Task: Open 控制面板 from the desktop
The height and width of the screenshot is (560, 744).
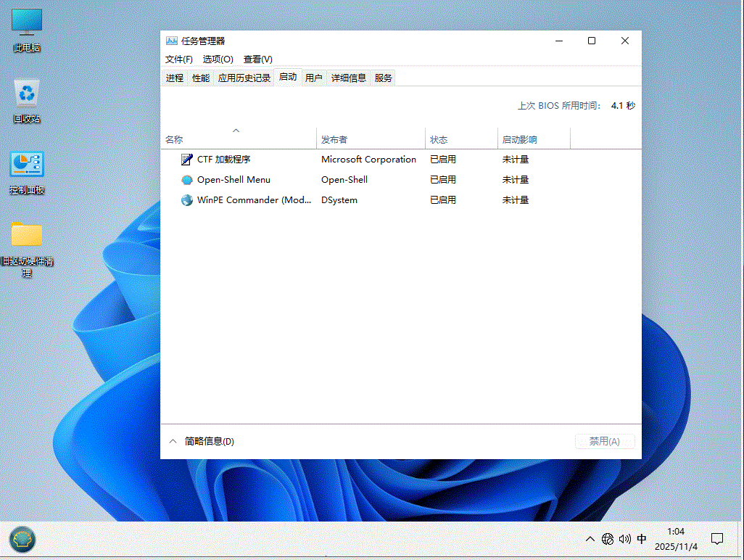Action: (26, 165)
